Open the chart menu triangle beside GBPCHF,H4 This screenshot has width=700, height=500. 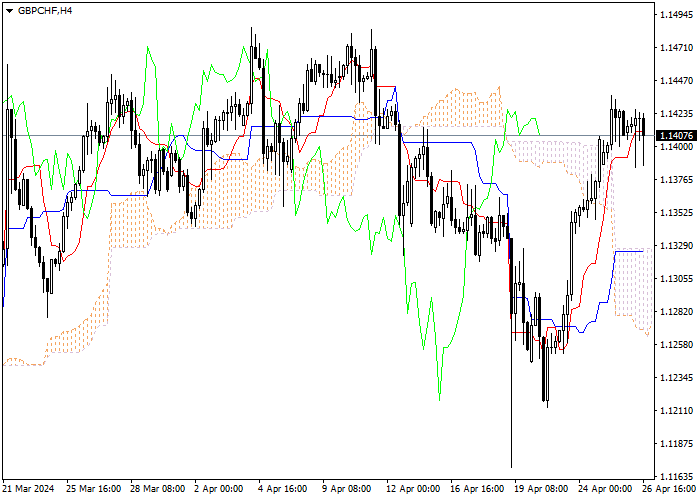tap(9, 11)
